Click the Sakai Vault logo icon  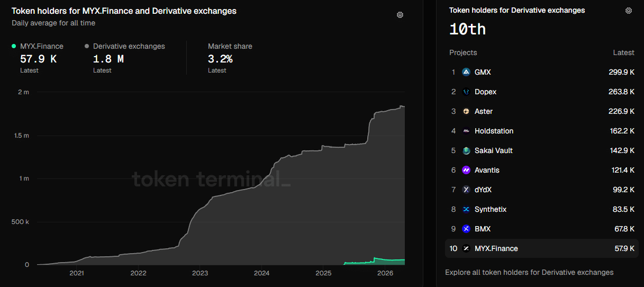(x=466, y=150)
